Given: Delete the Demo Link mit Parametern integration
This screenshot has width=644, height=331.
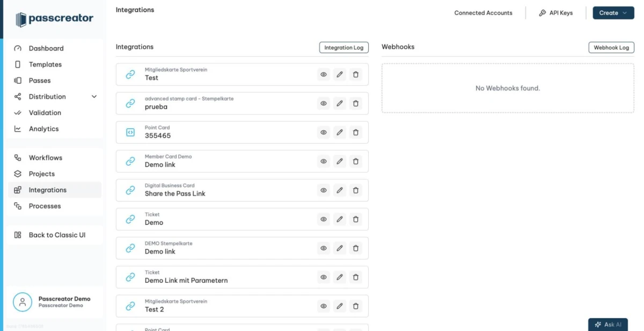Looking at the screenshot, I should tap(355, 277).
